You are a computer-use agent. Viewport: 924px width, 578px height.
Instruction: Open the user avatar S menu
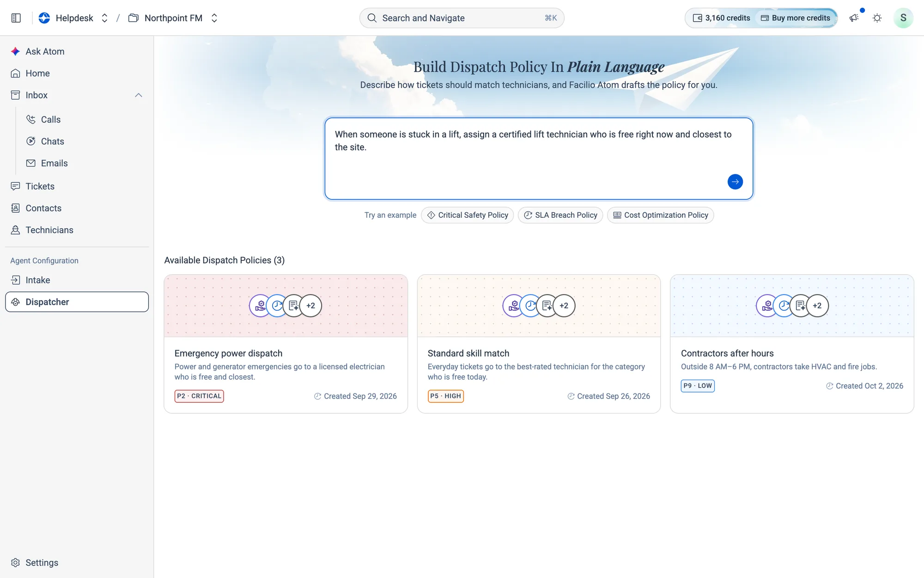(x=903, y=18)
